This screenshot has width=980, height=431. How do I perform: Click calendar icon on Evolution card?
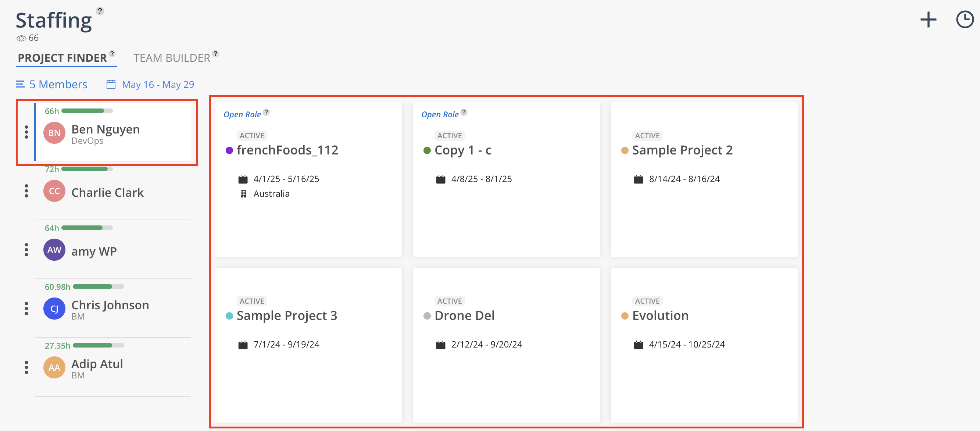click(x=639, y=345)
